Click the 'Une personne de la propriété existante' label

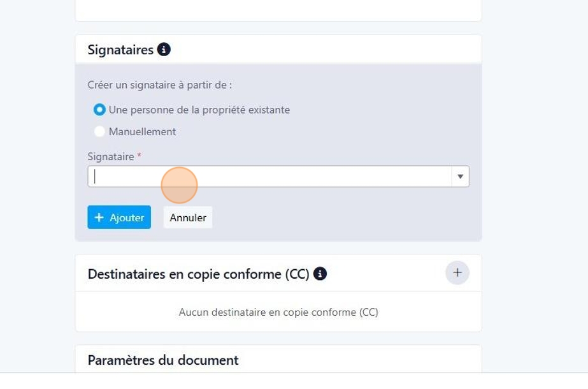click(199, 110)
